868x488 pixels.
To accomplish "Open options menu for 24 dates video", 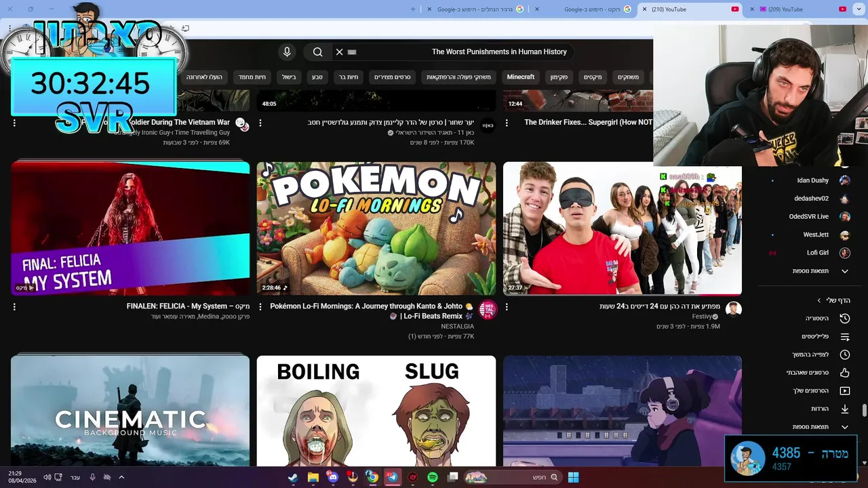I will 507,307.
